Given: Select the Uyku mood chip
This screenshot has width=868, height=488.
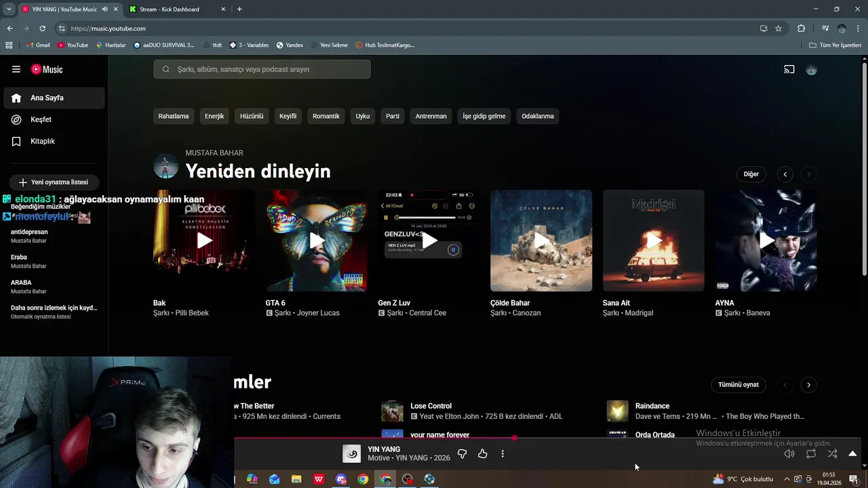Looking at the screenshot, I should [x=363, y=116].
